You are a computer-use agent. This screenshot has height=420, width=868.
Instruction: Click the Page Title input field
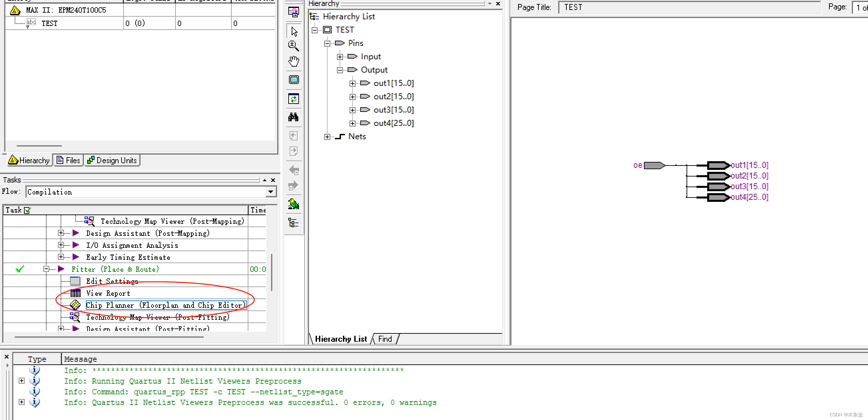(x=689, y=7)
